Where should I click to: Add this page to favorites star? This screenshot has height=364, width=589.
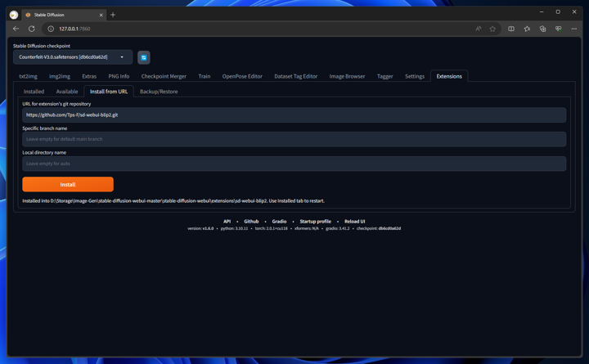[492, 29]
